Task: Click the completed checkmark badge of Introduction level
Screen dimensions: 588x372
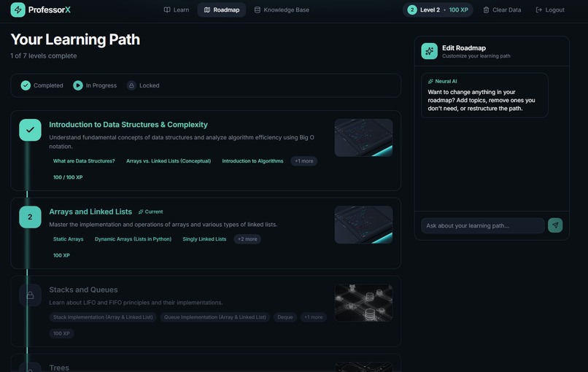Action: (31, 130)
